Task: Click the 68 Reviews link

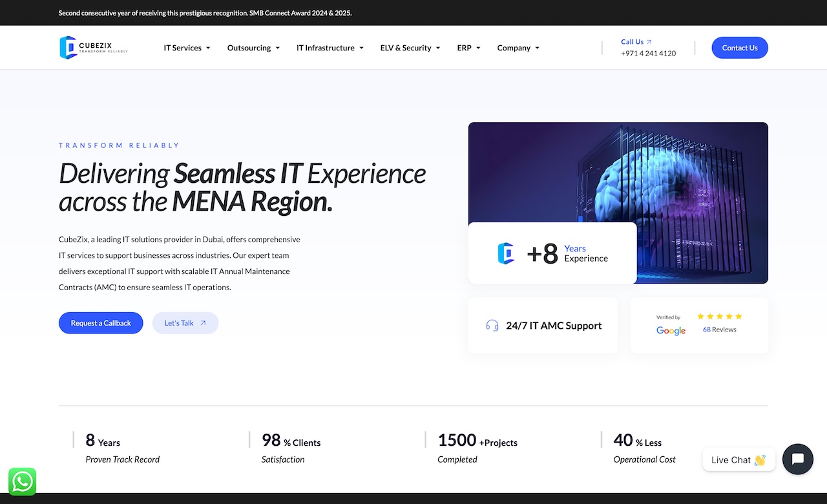Action: coord(719,330)
